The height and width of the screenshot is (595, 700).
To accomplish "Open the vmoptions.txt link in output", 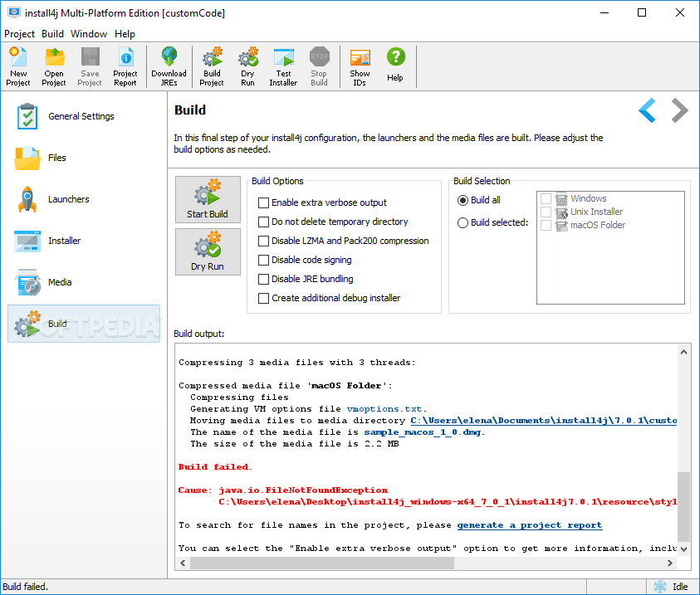I will pos(384,409).
